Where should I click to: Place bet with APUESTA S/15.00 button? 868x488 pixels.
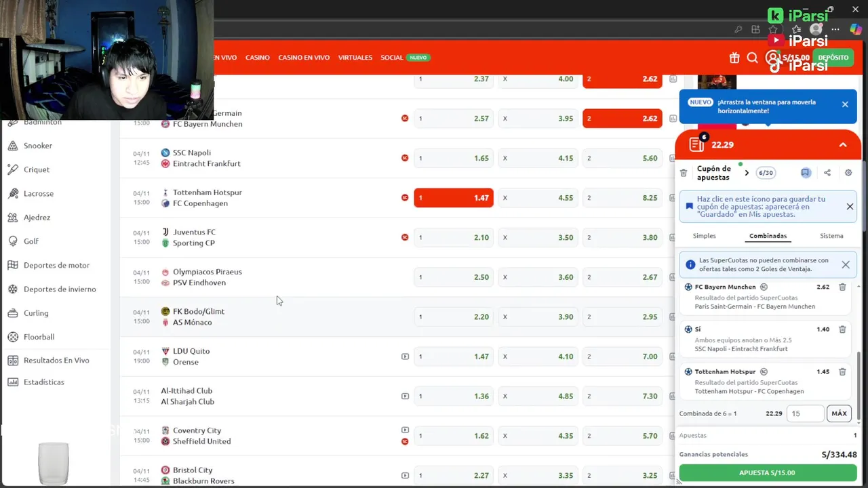(x=768, y=472)
